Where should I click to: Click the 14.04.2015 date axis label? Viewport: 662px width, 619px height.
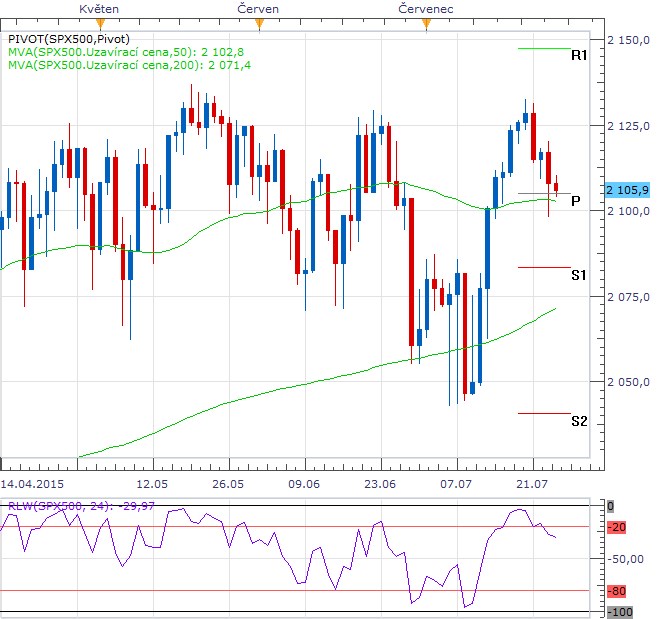(32, 484)
